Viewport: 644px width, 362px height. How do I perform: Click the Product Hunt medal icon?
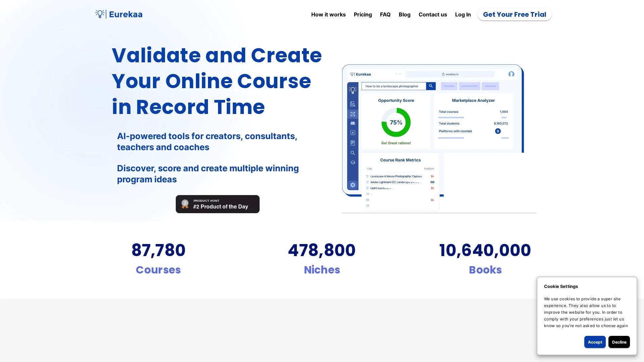point(185,204)
